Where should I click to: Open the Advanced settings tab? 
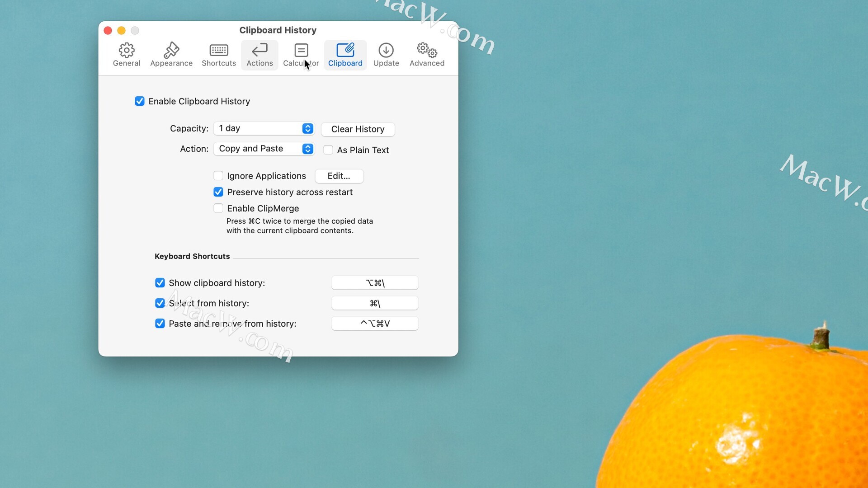[427, 55]
